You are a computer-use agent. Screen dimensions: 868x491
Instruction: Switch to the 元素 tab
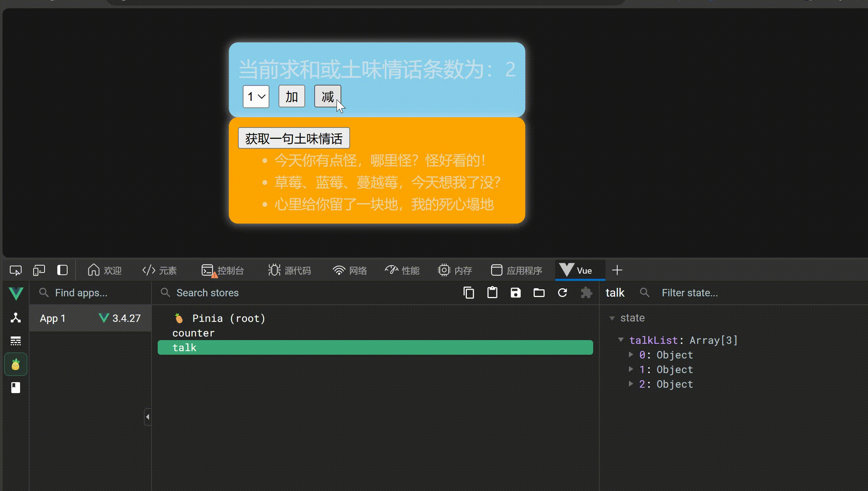[x=159, y=270]
